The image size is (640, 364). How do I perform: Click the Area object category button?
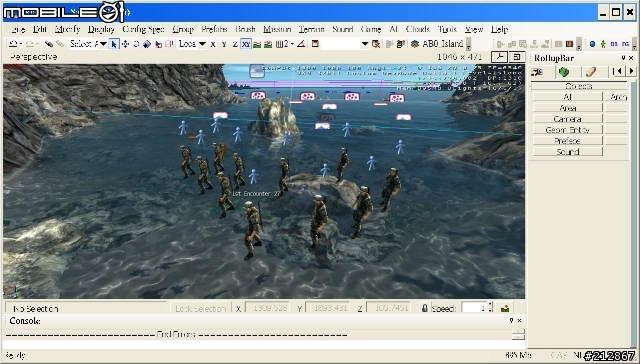567,108
